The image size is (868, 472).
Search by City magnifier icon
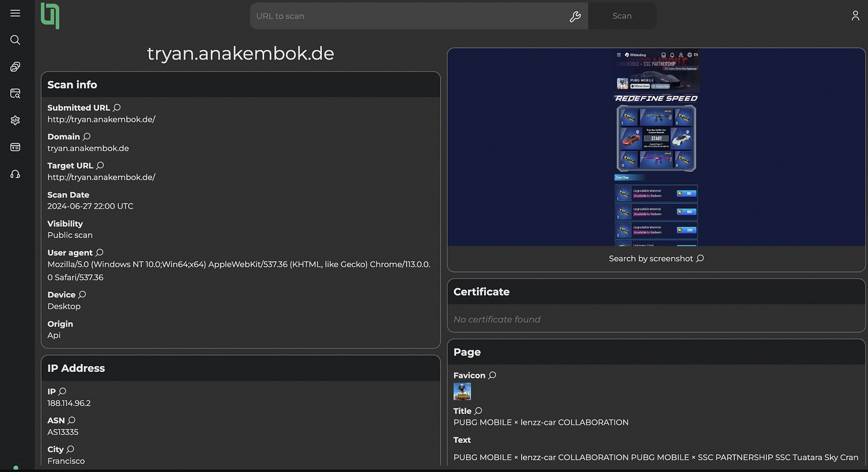point(70,449)
